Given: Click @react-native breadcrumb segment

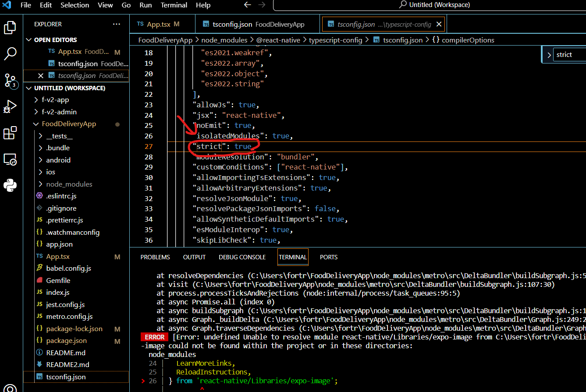Looking at the screenshot, I should coord(278,40).
